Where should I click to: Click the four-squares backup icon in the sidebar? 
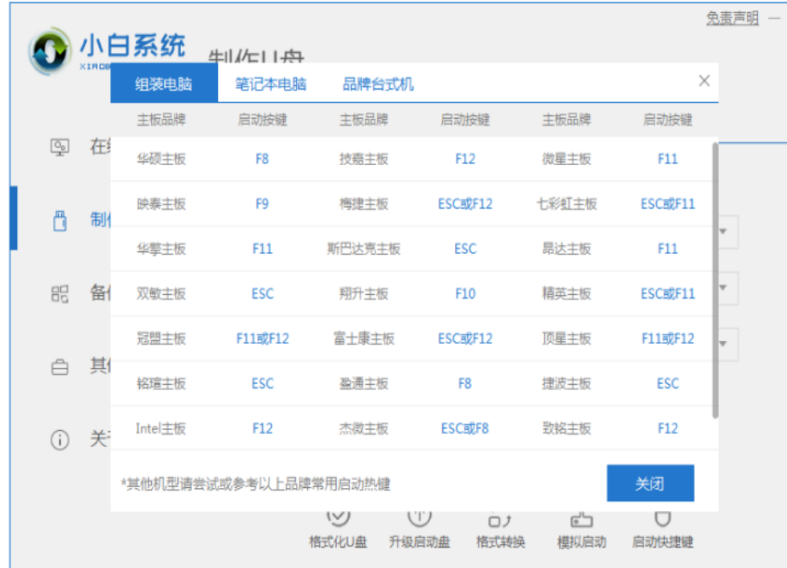[60, 293]
